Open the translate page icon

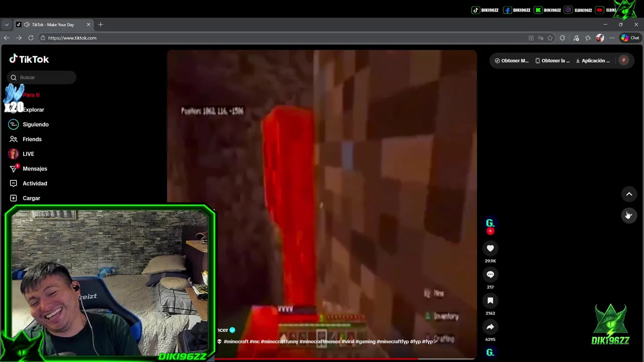click(x=540, y=38)
